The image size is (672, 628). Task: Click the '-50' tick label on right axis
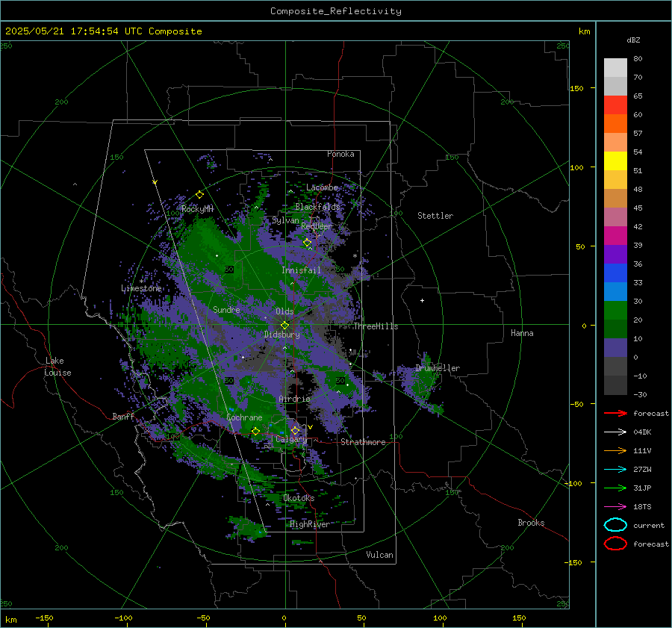(x=576, y=404)
